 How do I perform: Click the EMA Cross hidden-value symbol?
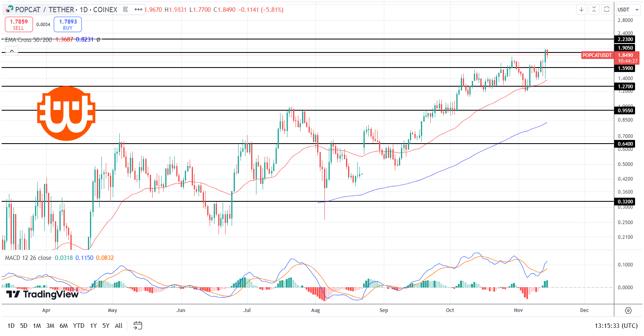98,39
